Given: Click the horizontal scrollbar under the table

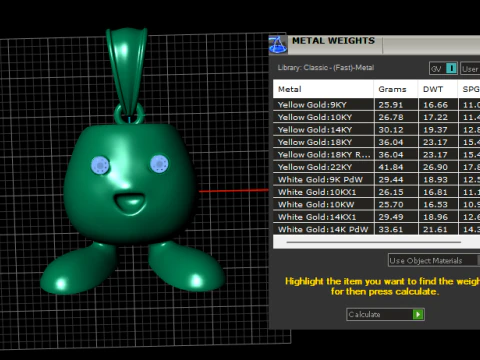Looking at the screenshot, I should pyautogui.click(x=373, y=242).
